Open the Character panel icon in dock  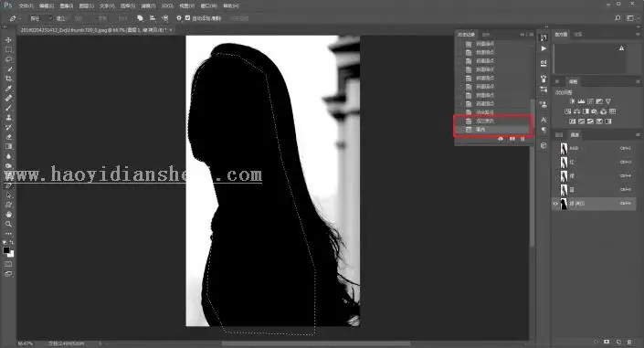click(544, 120)
